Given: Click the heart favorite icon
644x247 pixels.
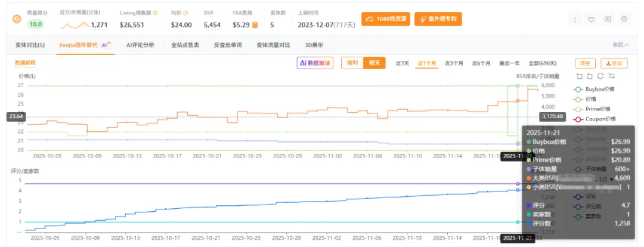Looking at the screenshot, I should [x=591, y=19].
